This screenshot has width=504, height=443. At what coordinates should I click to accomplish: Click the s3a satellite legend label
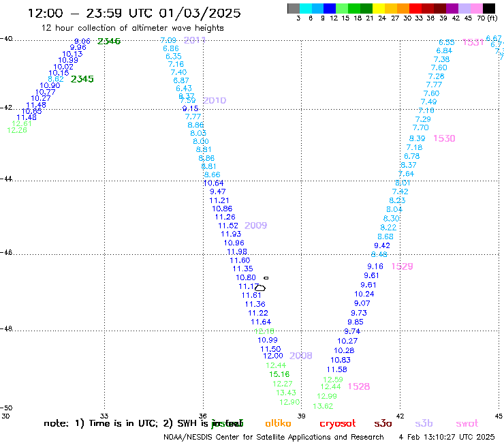[383, 423]
